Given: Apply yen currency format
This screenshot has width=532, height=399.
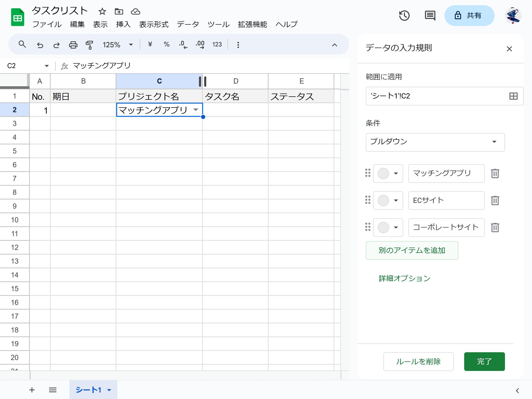Looking at the screenshot, I should point(150,44).
